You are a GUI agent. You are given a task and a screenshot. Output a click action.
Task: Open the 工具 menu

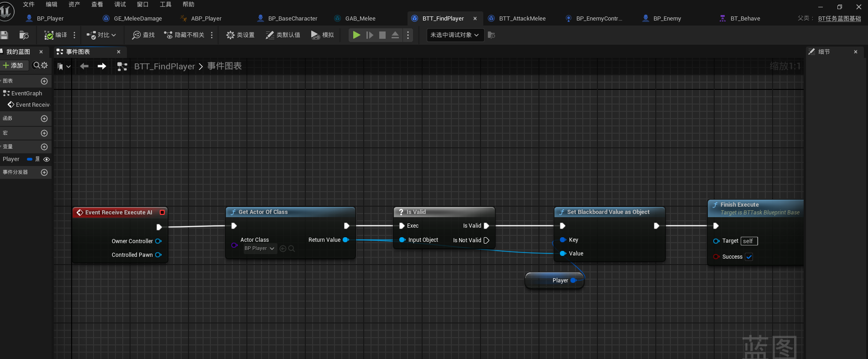click(x=166, y=5)
